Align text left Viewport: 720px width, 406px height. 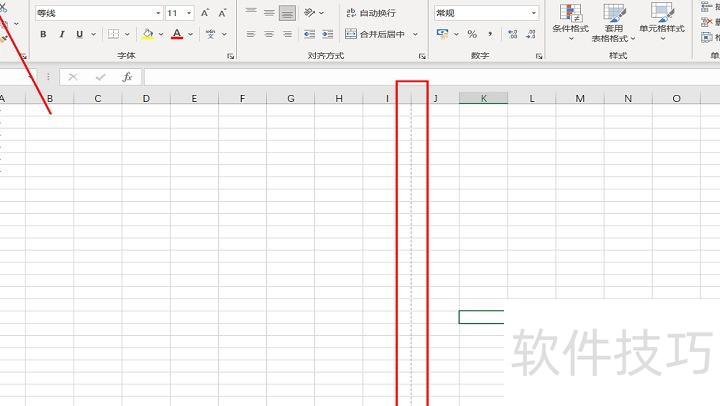[251, 34]
